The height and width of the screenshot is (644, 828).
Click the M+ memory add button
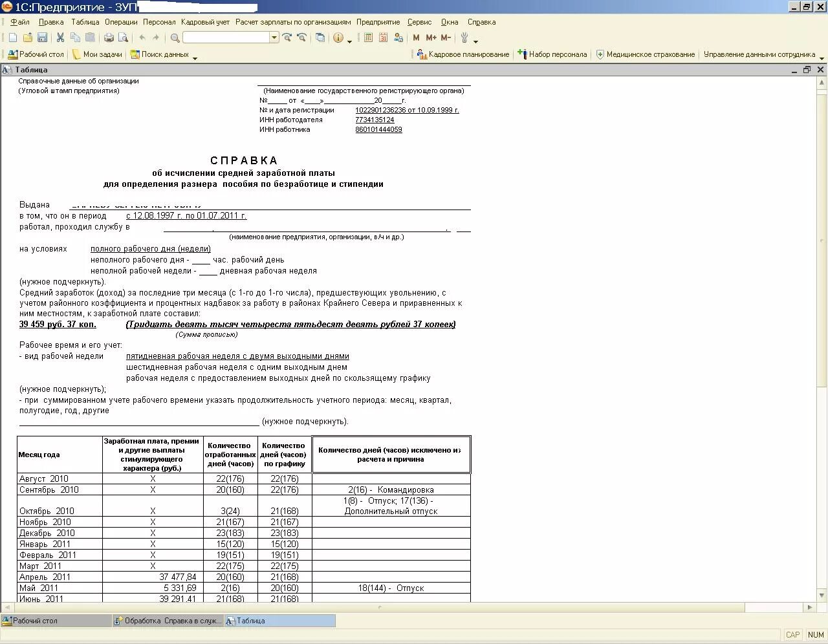pos(431,38)
